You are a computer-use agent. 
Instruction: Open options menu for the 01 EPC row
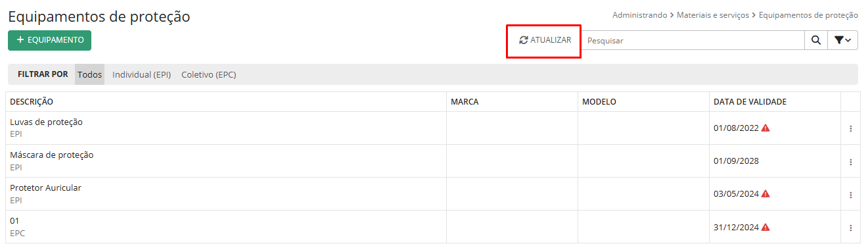click(x=850, y=227)
